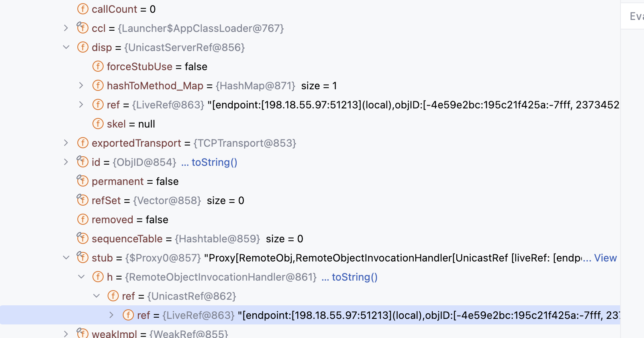Viewport: 644px width, 338px height.
Task: Click the field icon beside callCount
Action: (x=82, y=9)
